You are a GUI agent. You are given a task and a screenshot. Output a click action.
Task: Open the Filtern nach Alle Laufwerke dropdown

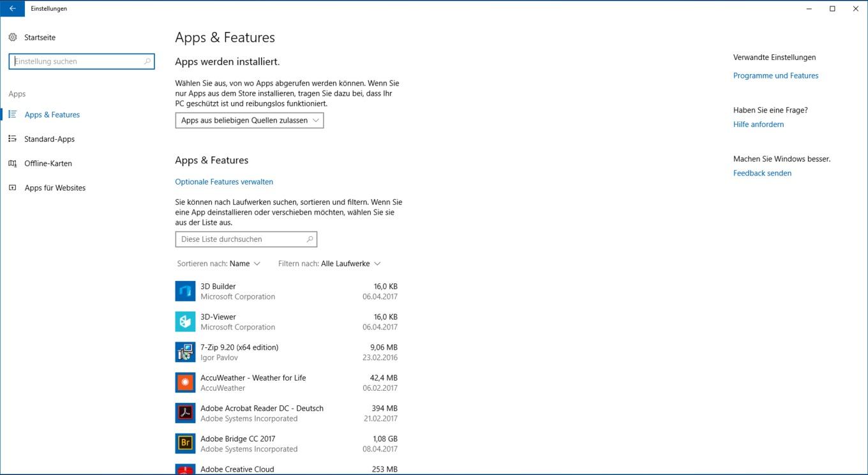click(329, 264)
